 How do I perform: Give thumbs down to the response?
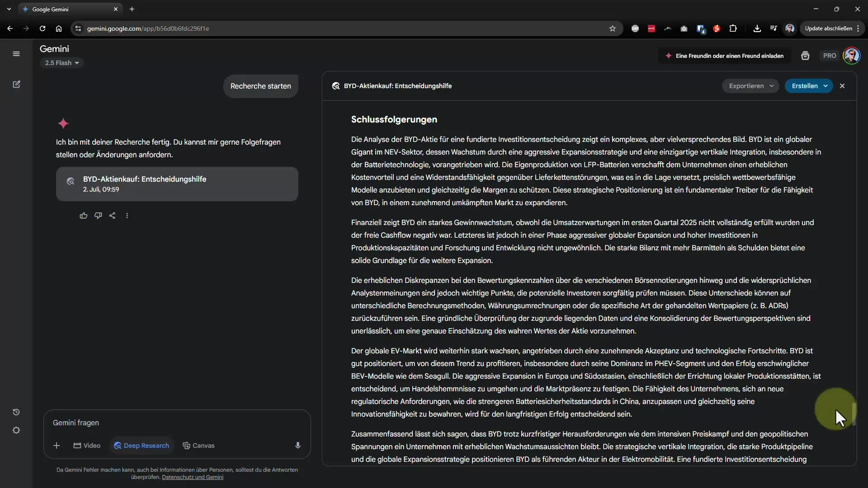coord(98,216)
